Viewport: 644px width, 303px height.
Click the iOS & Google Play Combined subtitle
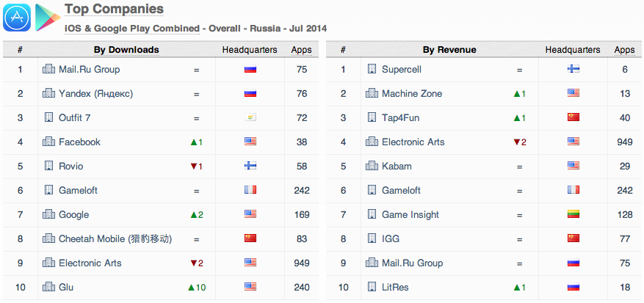tap(132, 28)
